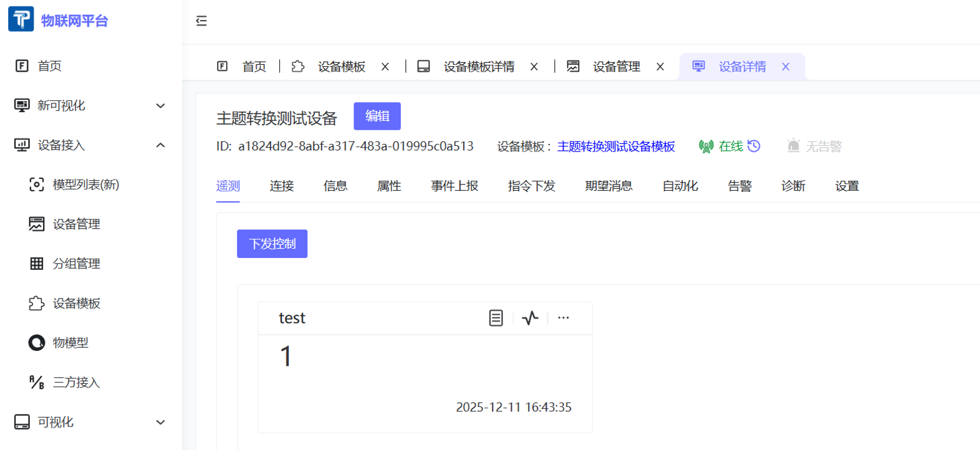Open the test card's data list icon
The width and height of the screenshot is (980, 450).
[496, 318]
